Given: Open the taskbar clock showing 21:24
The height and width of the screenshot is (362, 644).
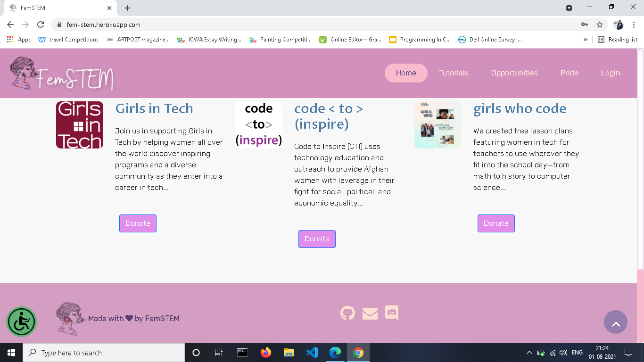Looking at the screenshot, I should click(x=602, y=353).
